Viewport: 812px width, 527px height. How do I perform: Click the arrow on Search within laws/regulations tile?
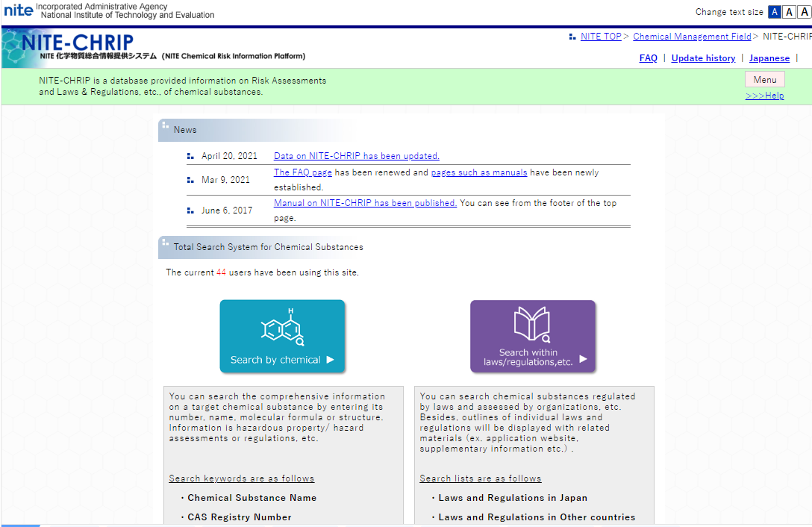tap(584, 359)
